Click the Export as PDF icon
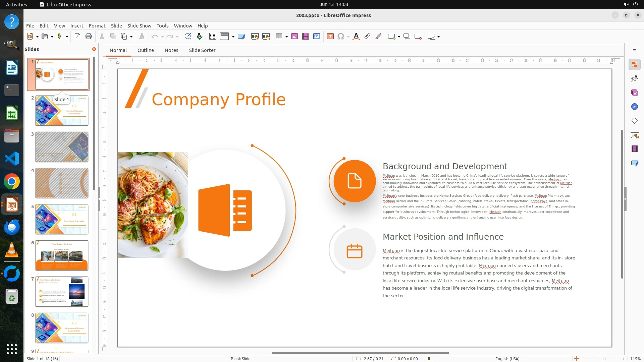Viewport: 644px width, 362px height. pyautogui.click(x=77, y=37)
